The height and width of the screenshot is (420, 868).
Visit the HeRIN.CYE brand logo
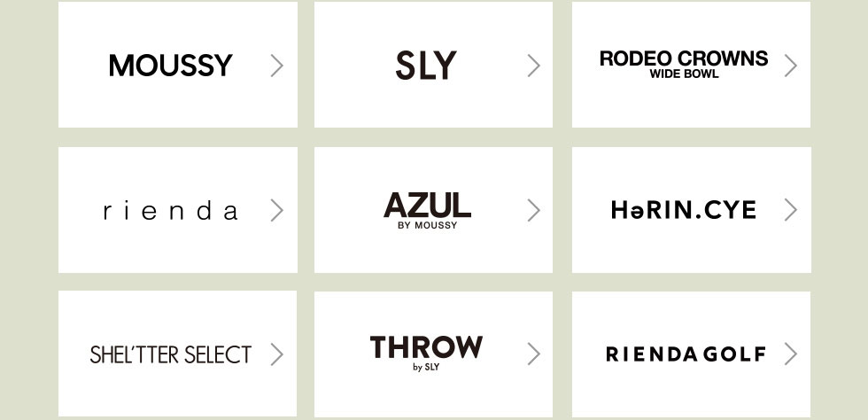click(684, 210)
